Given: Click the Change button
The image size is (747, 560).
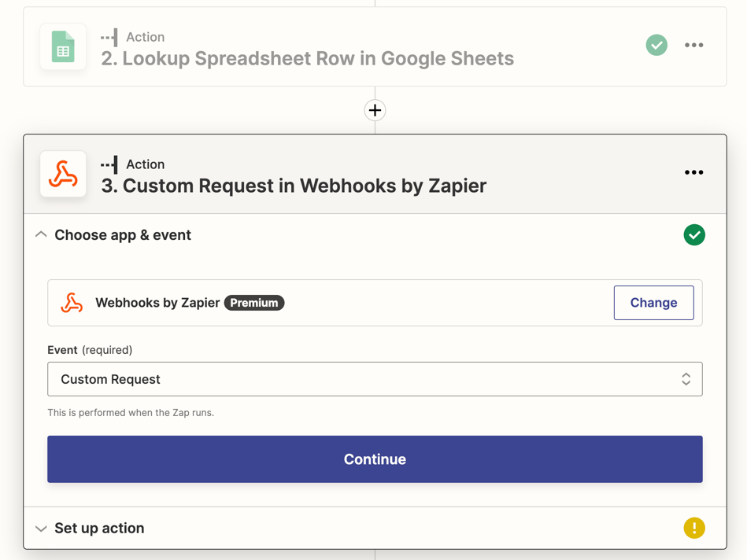Looking at the screenshot, I should [653, 303].
